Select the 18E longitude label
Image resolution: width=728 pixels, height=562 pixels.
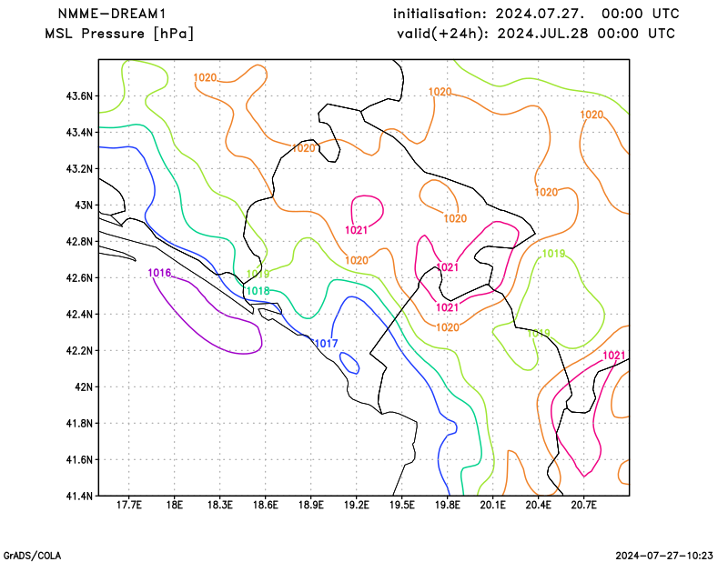point(174,506)
